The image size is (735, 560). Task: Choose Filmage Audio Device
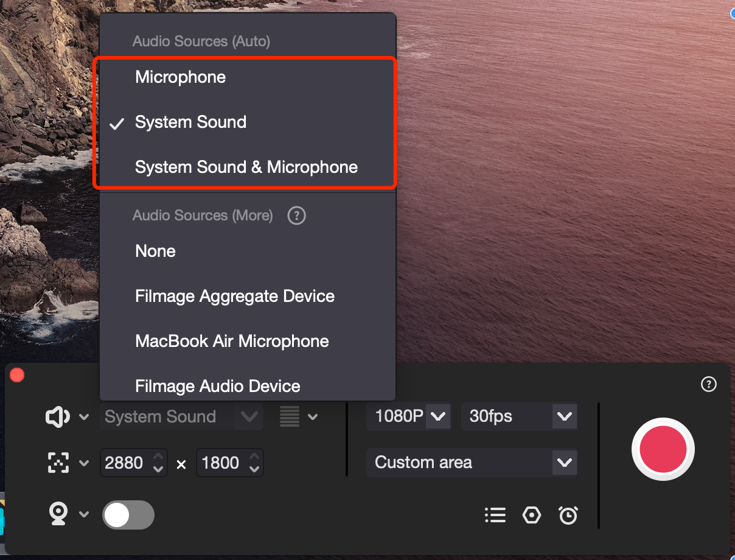click(x=248, y=387)
